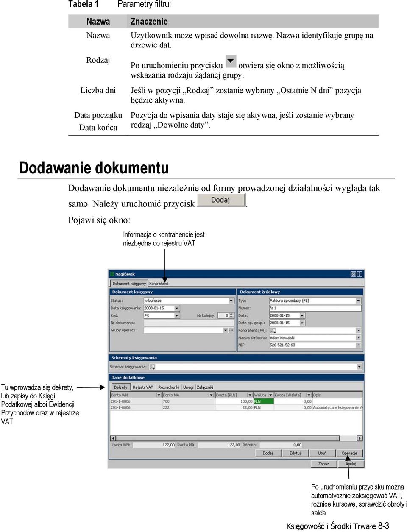Open the Kwota [Waluta] column filter arrow
The width and height of the screenshot is (407, 532).
coord(309,395)
